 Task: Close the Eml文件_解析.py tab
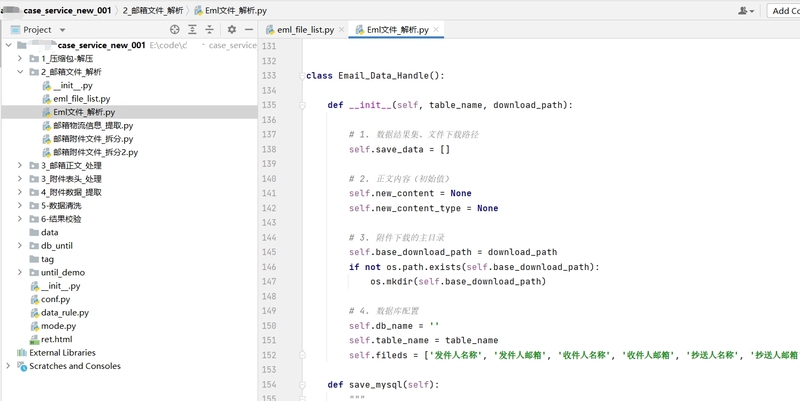click(x=436, y=30)
